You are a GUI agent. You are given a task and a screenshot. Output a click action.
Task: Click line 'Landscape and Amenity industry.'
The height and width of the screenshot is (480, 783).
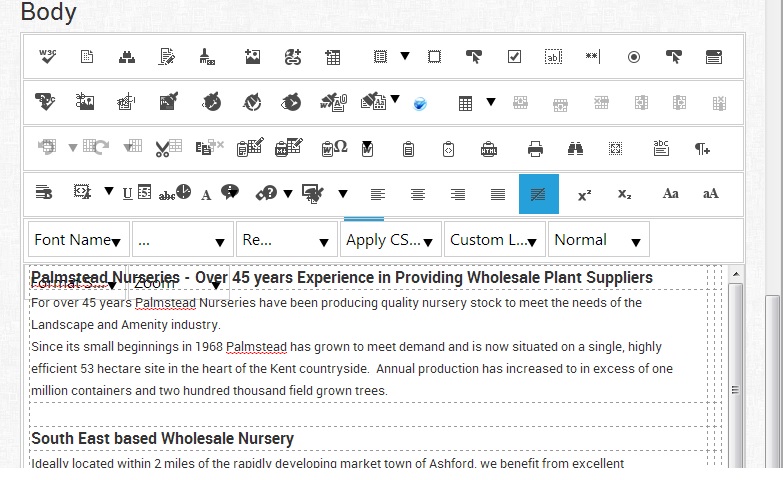[125, 325]
